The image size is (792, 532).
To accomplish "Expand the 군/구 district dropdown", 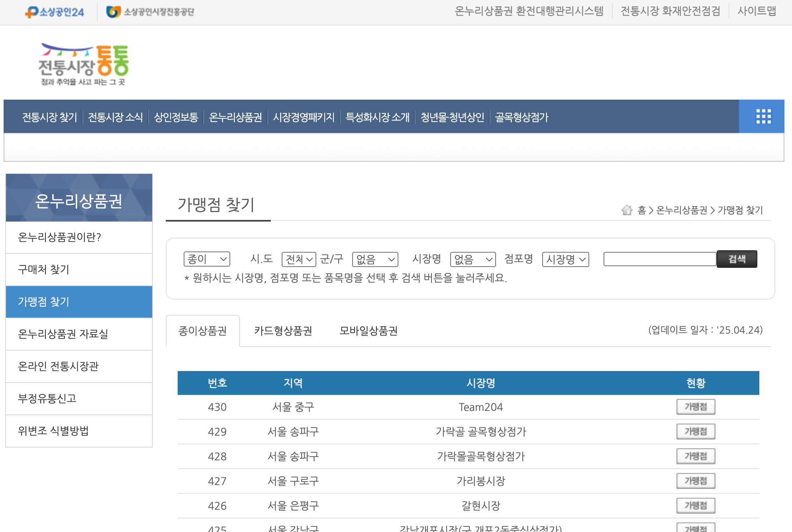I will [375, 259].
